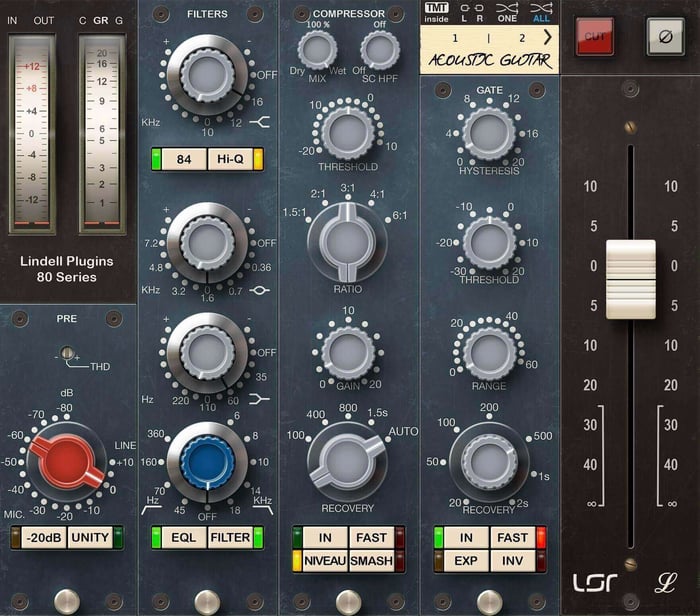The image size is (700, 616).
Task: Click the gate RANGE knob
Action: click(490, 353)
